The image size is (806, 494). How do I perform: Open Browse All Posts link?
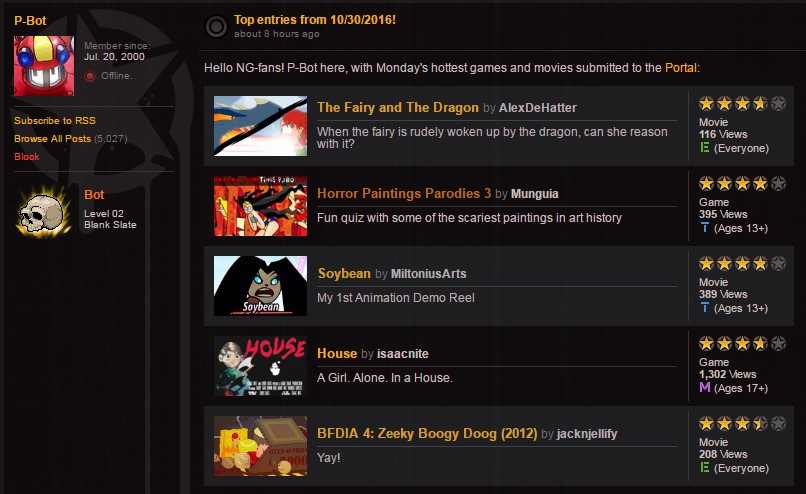pos(52,139)
